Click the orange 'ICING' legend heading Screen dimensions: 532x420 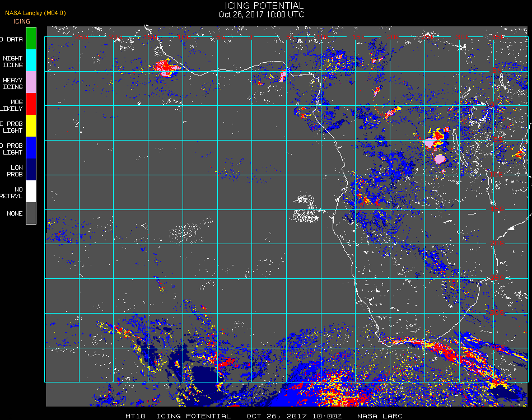(x=22, y=21)
